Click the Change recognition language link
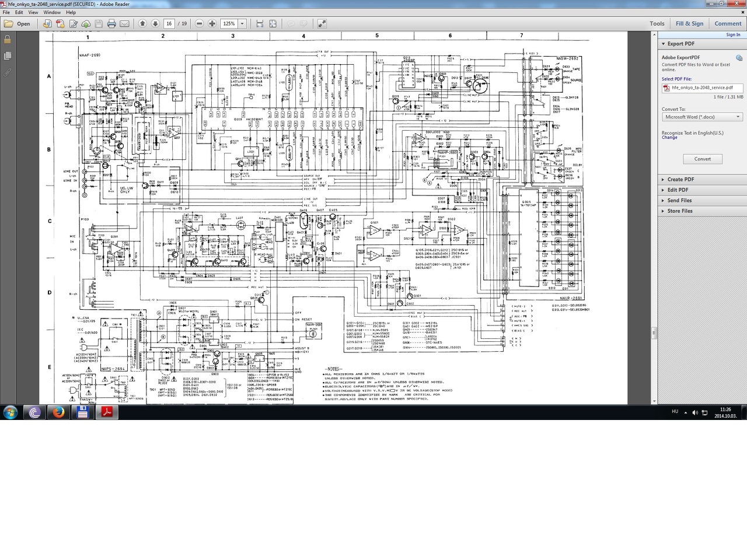747x560 pixels. 669,138
